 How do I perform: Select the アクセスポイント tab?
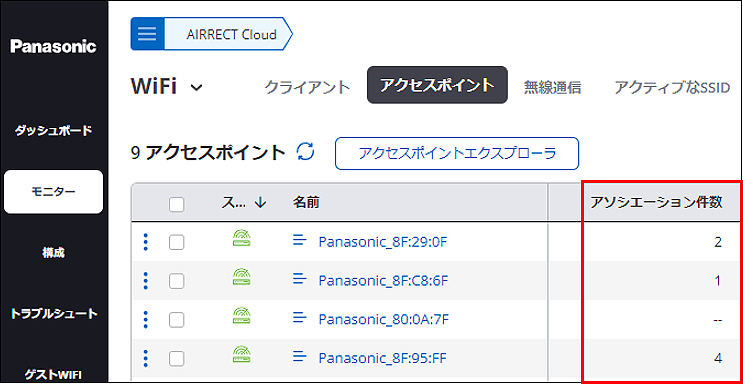437,85
